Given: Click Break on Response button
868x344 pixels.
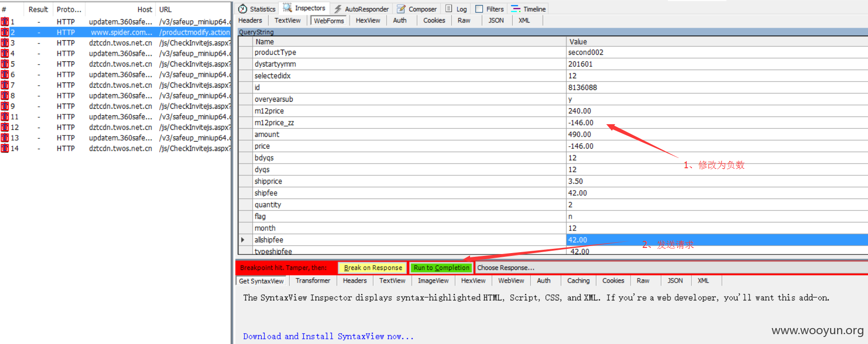Looking at the screenshot, I should (373, 268).
